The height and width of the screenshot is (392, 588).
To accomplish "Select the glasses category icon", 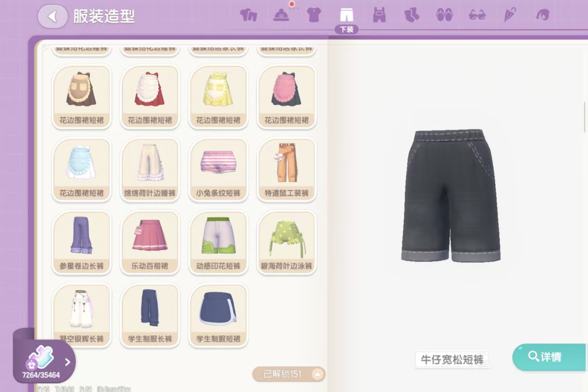I will [477, 15].
